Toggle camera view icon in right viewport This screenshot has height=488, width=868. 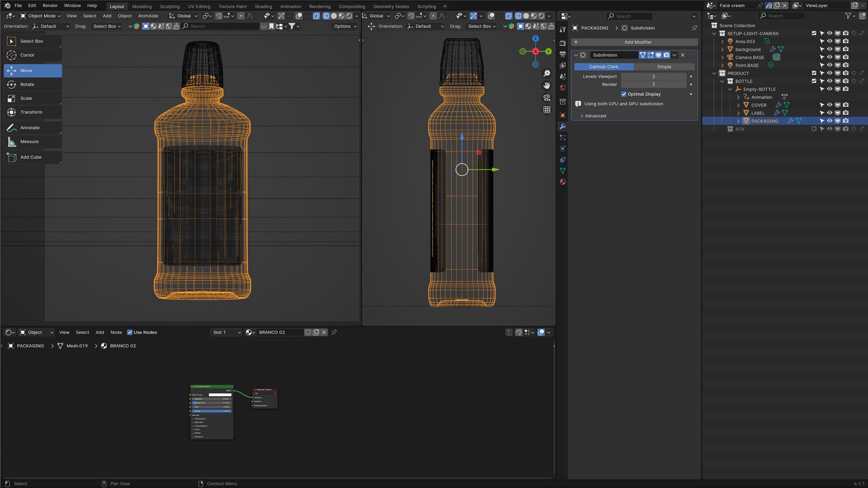[547, 98]
